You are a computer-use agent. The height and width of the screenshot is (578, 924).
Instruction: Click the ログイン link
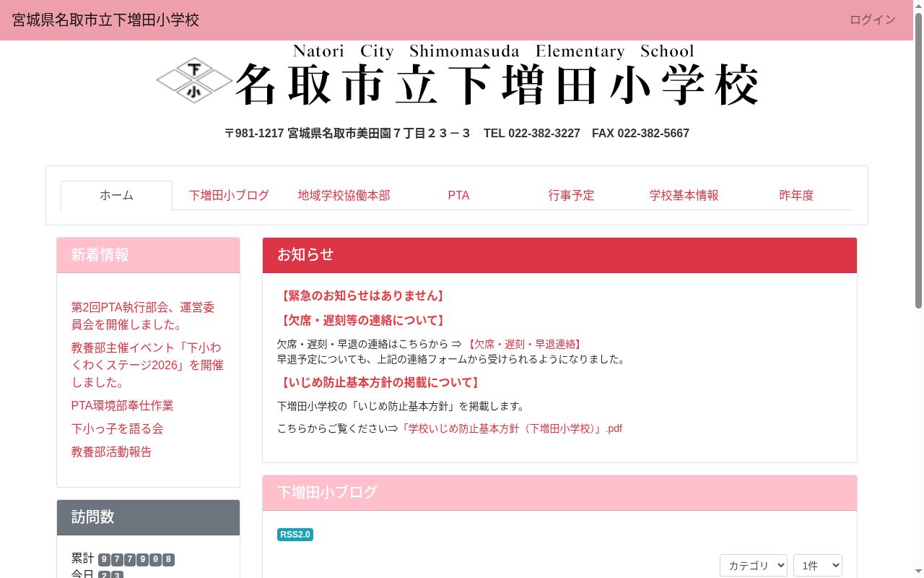tap(873, 20)
